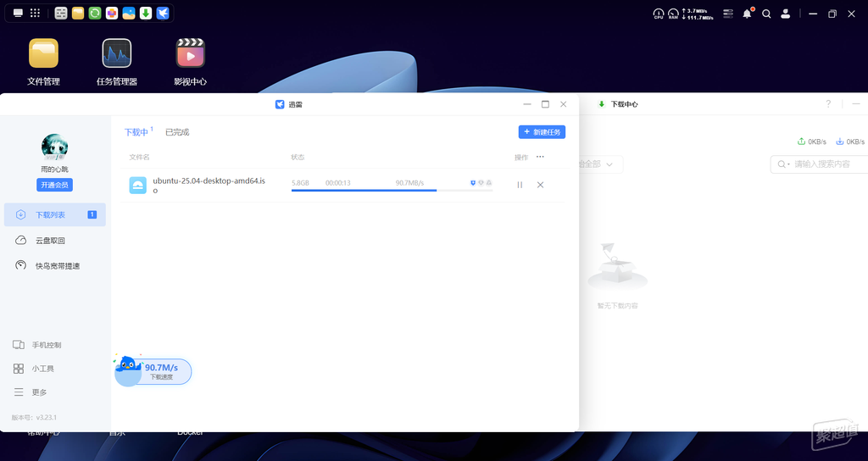
Task: Open notifications bell icon
Action: click(748, 14)
